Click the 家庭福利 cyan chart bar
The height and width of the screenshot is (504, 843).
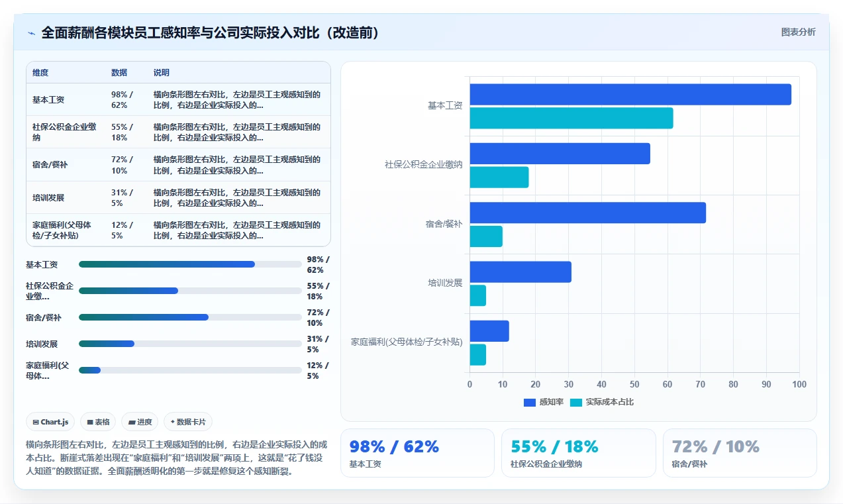pyautogui.click(x=478, y=355)
